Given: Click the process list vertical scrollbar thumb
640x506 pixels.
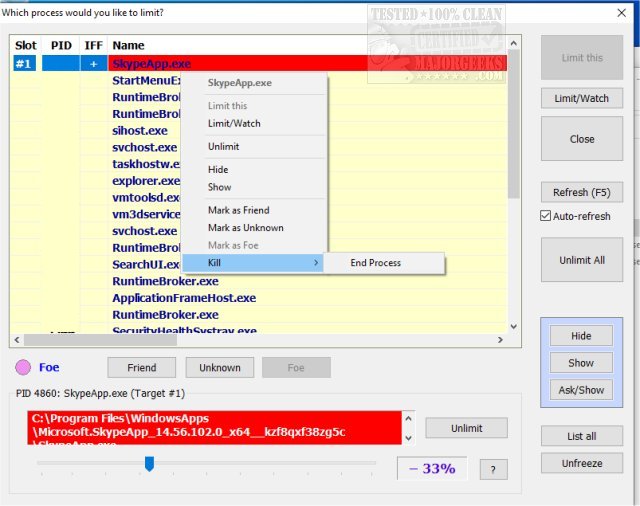Looking at the screenshot, I should pyautogui.click(x=514, y=124).
